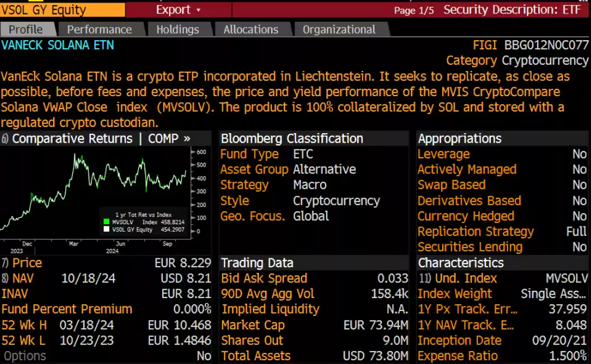Click the Security Description: ETF header
Screen dimensions: 591x364
tap(512, 10)
